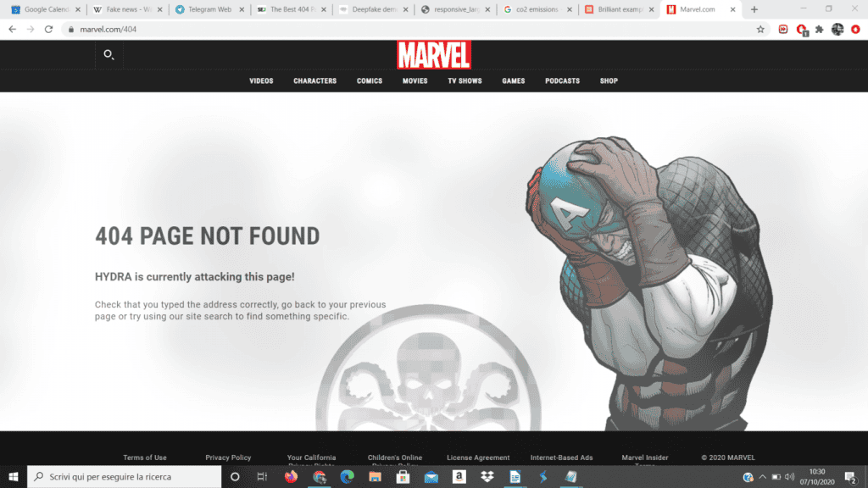Click the Marvel Insider footer link
This screenshot has width=868, height=488.
pos(645,458)
